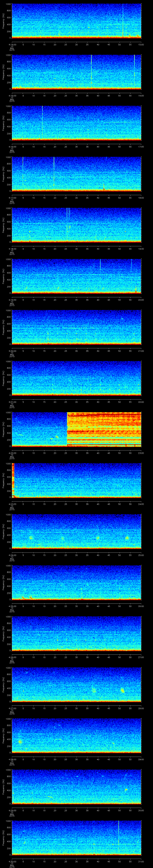Screen dimensions: 153x868
Task: Click the '26:00' end time label
Action: click(141, 606)
